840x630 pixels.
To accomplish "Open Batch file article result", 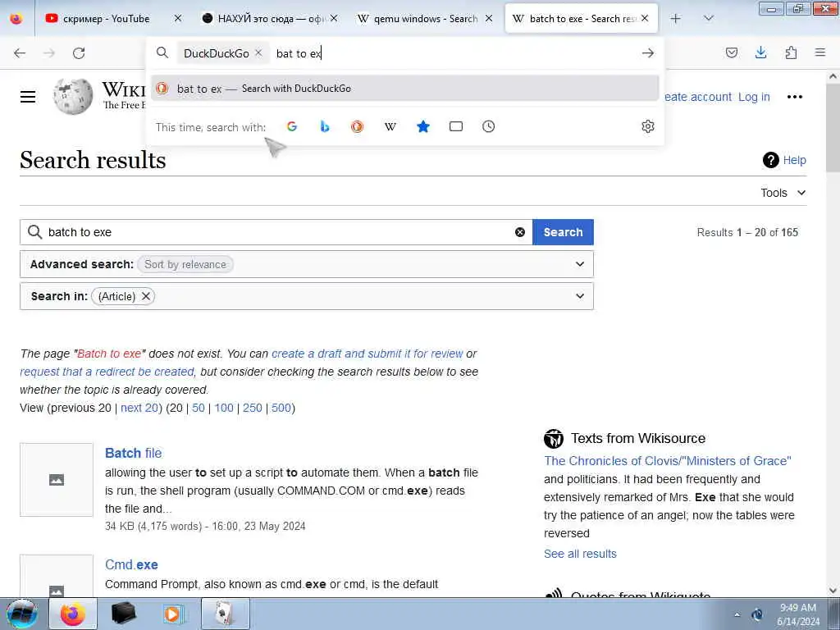I will [x=134, y=453].
